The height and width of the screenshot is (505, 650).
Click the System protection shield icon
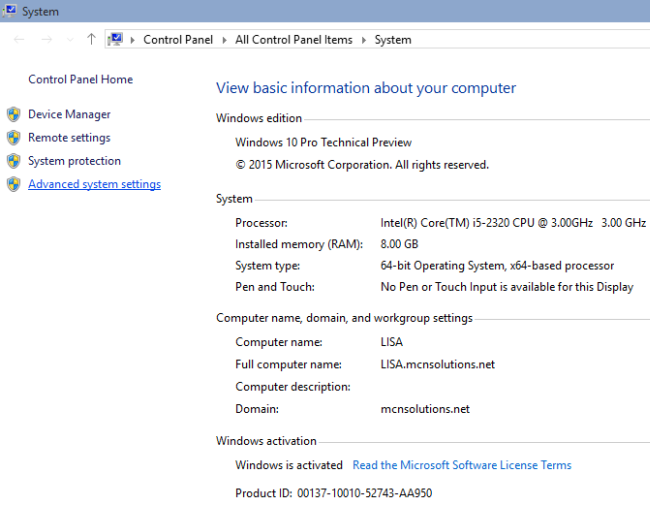pyautogui.click(x=13, y=161)
